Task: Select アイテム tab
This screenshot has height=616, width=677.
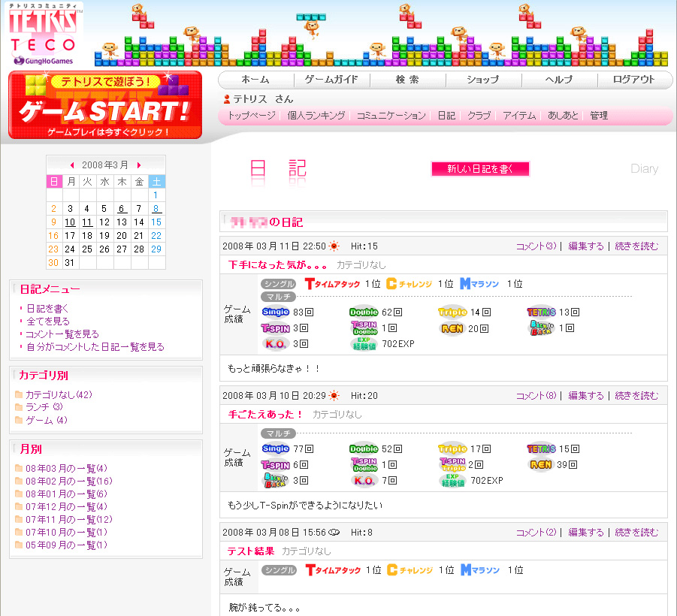Action: (x=519, y=116)
